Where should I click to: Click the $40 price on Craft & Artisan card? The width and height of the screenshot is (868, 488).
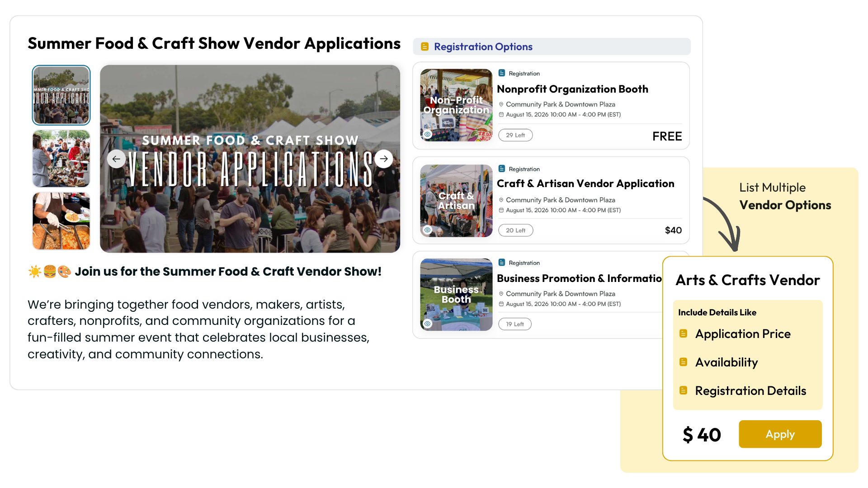click(x=673, y=230)
